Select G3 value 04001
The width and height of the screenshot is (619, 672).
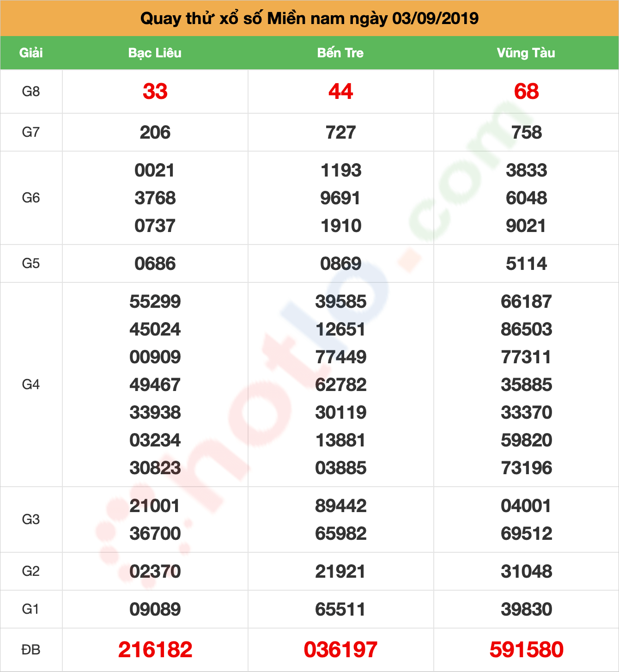click(x=526, y=506)
